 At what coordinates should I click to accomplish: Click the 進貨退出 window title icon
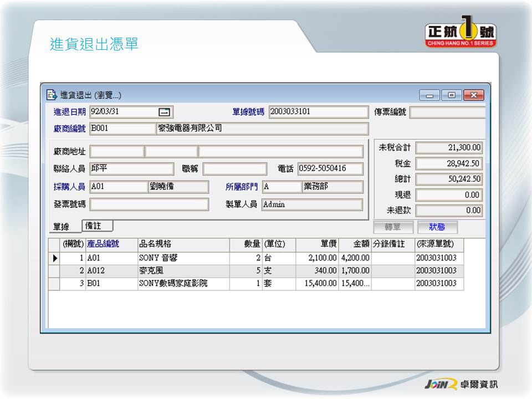coord(52,95)
